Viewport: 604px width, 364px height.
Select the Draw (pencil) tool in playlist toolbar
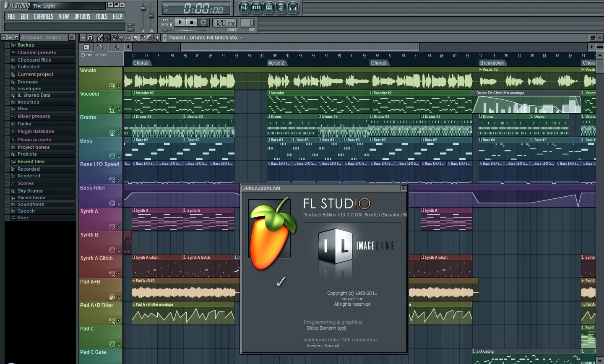point(100,38)
